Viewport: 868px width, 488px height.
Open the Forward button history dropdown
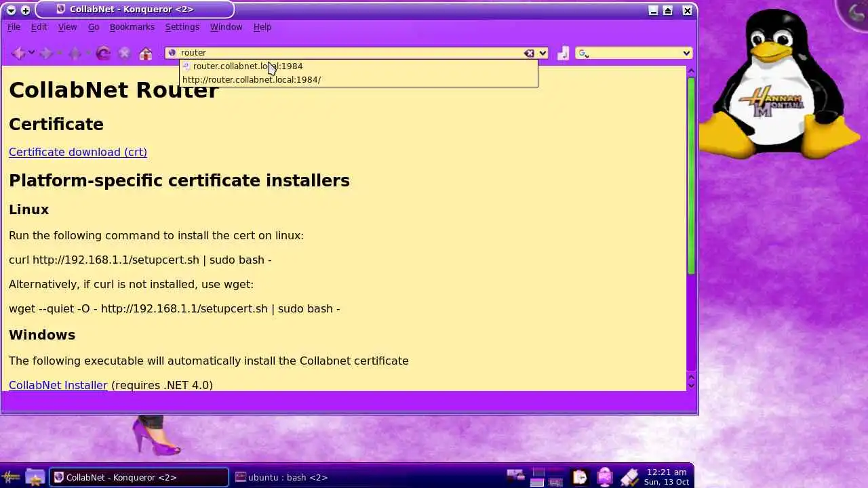click(x=59, y=53)
